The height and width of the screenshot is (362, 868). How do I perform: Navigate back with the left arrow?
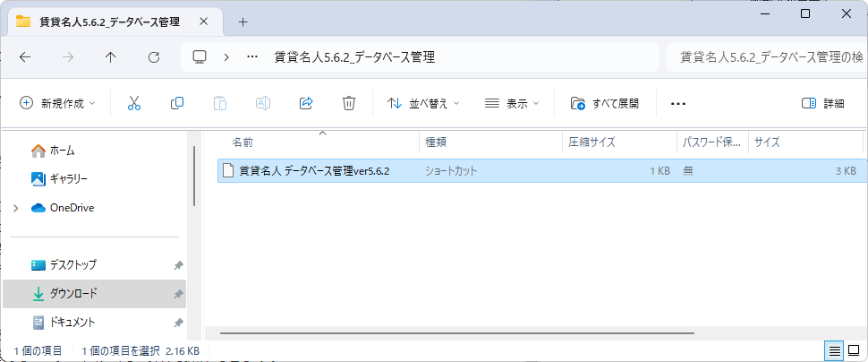25,56
